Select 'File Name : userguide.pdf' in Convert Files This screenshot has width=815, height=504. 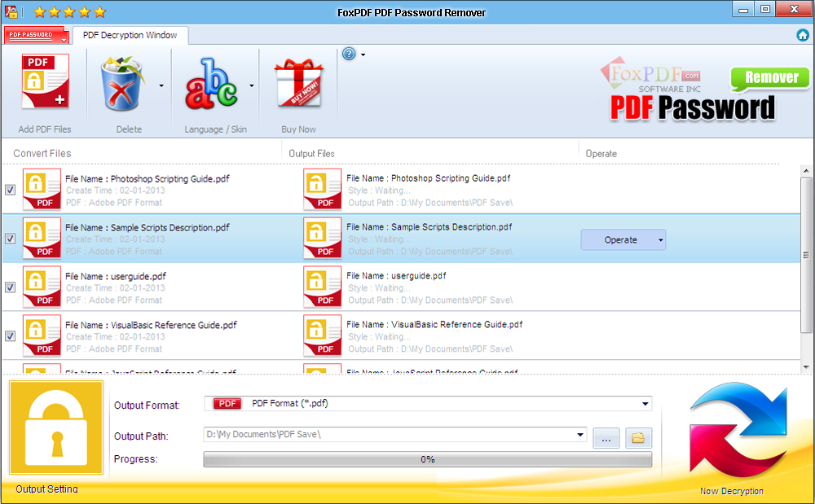pyautogui.click(x=116, y=276)
